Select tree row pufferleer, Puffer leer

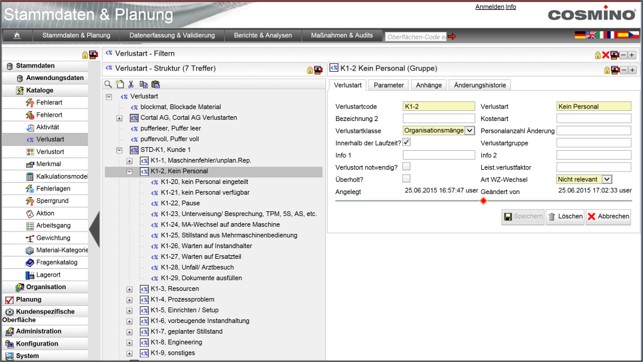click(x=170, y=128)
